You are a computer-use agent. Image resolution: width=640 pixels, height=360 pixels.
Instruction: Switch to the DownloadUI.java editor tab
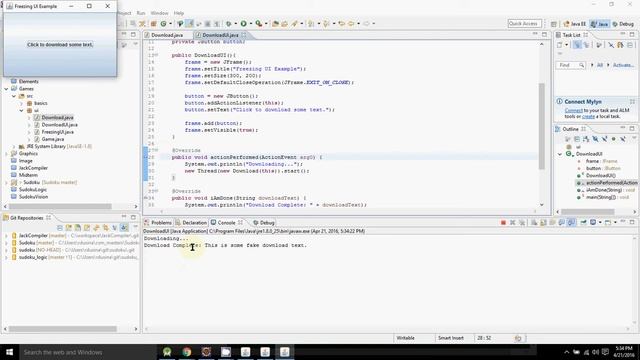pos(220,35)
